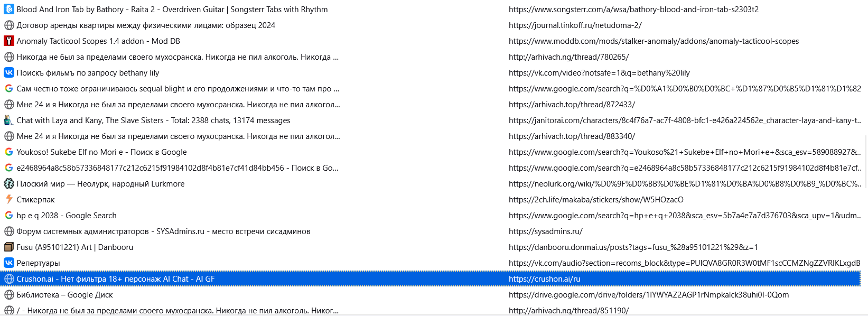The width and height of the screenshot is (868, 316).
Task: Click the Google icon beside hp e q 2038
Action: 9,216
